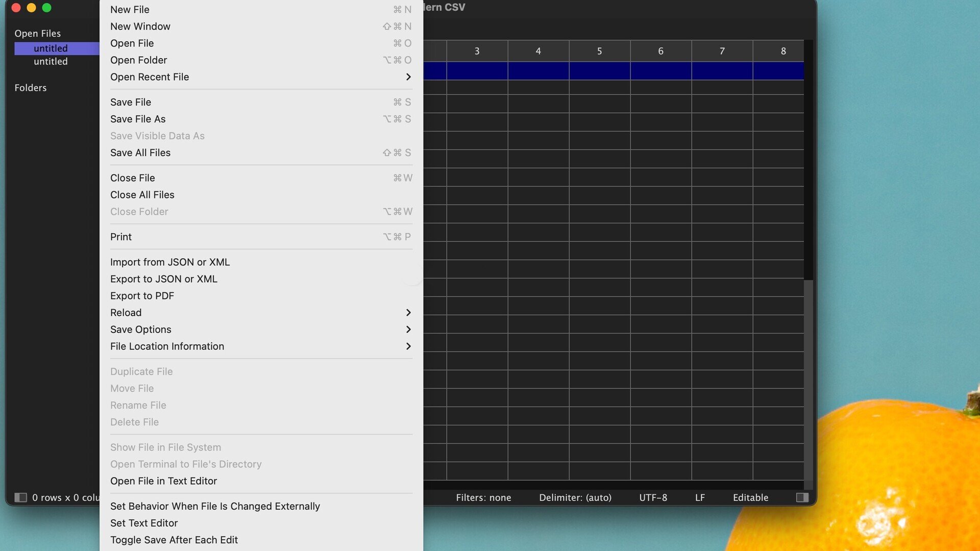
Task: Choose Close File menu item
Action: point(261,178)
